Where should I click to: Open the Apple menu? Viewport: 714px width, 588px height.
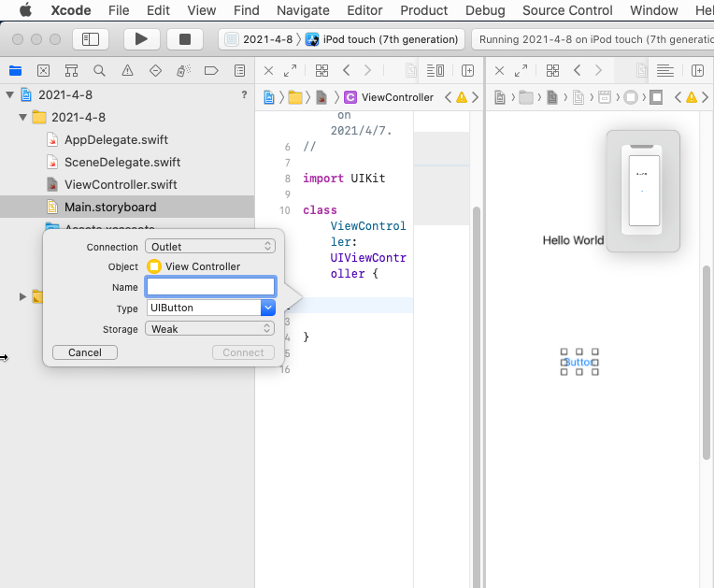25,10
